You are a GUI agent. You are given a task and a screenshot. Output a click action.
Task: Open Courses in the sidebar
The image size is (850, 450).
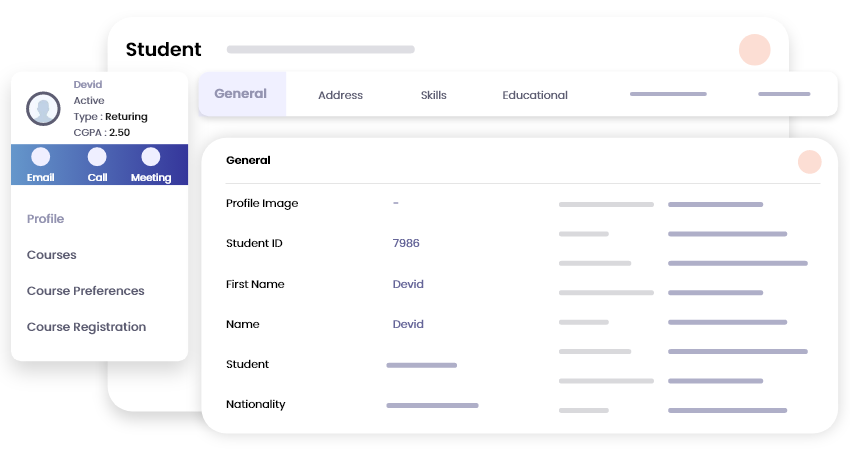click(x=52, y=255)
